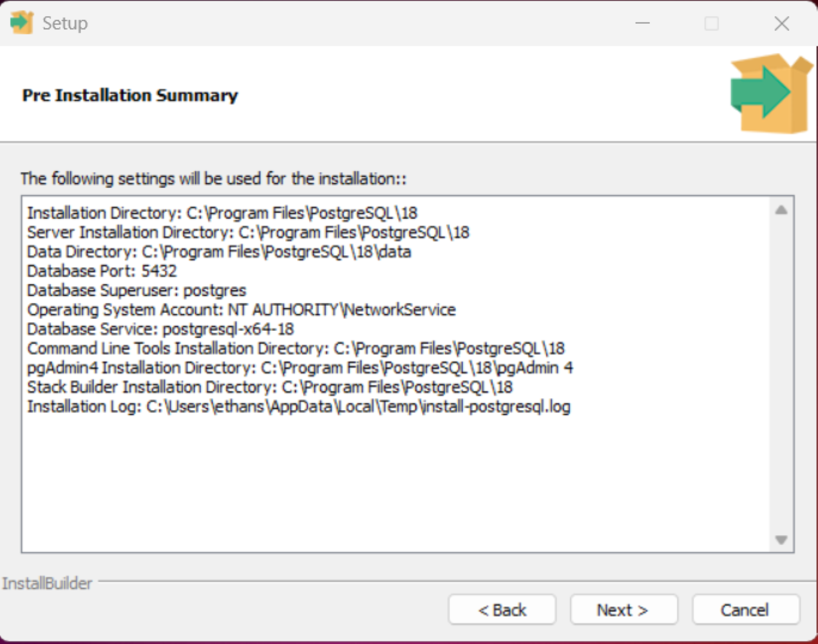
Task: Click the summary scrollbar down arrow
Action: 781,540
